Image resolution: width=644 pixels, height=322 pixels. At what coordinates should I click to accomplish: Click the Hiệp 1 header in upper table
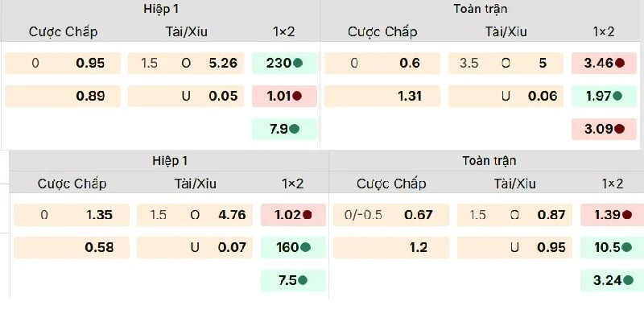coord(160,10)
